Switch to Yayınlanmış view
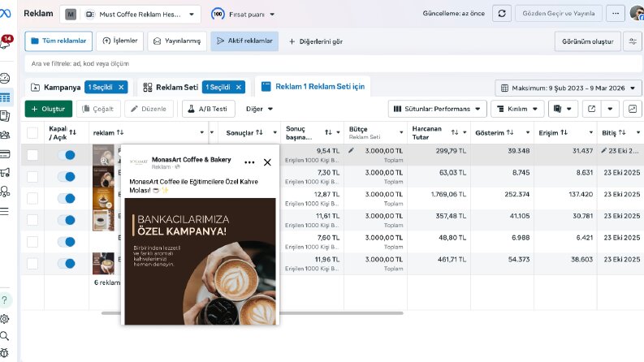The width and height of the screenshot is (644, 362). click(177, 41)
